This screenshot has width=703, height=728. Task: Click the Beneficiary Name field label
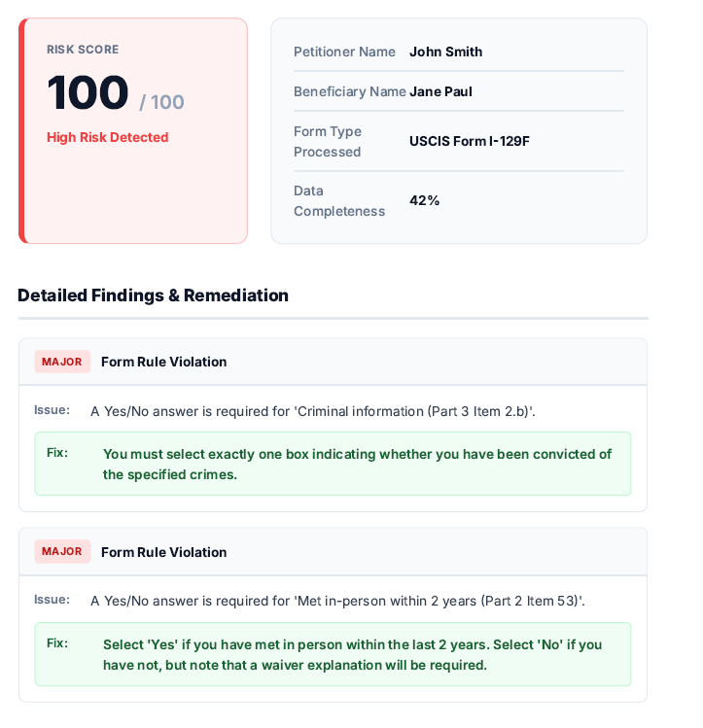click(x=349, y=91)
